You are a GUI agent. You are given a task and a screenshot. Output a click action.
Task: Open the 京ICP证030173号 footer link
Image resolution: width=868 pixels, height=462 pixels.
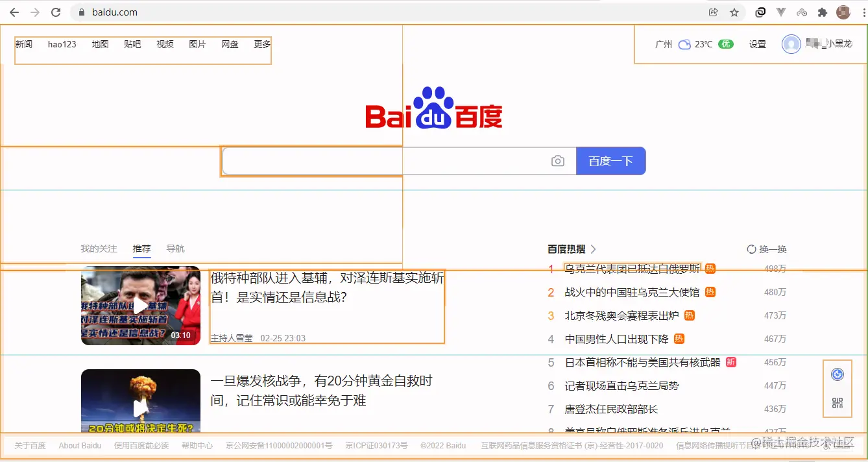[376, 446]
